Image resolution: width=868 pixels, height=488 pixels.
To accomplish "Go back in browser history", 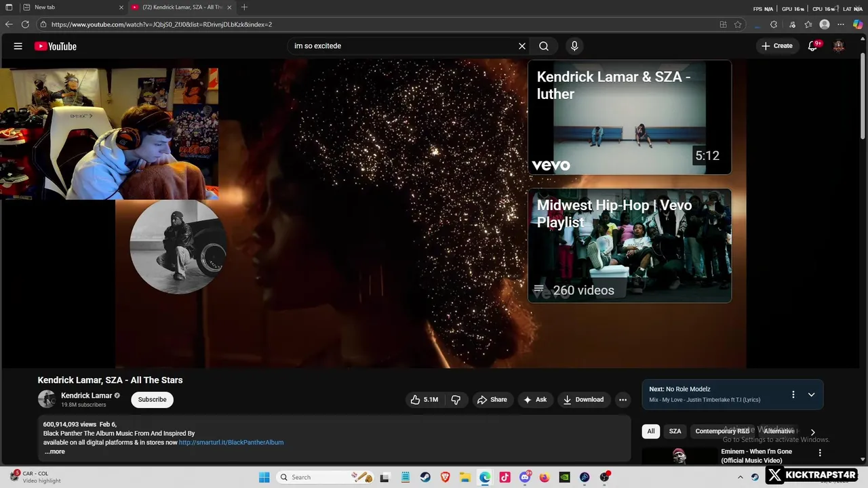I will (x=9, y=24).
